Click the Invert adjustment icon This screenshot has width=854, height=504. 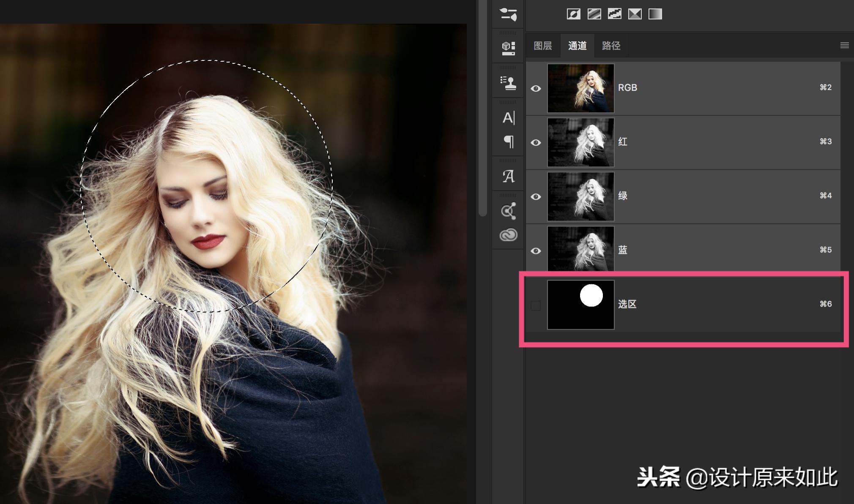573,14
